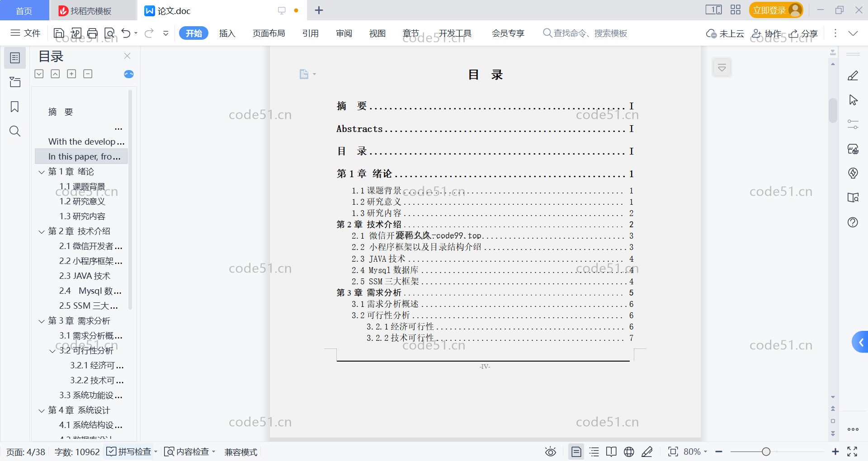The image size is (868, 461).
Task: Open the outline panel sidebar icon
Action: tap(15, 58)
